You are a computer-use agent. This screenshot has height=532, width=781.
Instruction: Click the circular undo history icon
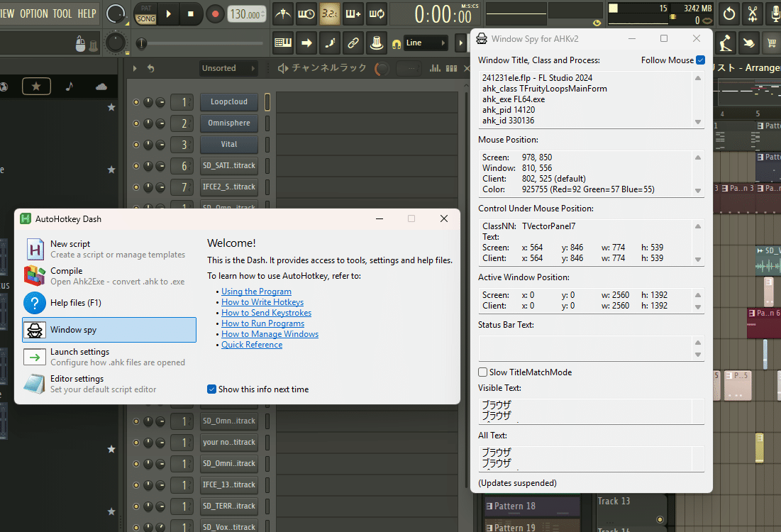(x=729, y=14)
